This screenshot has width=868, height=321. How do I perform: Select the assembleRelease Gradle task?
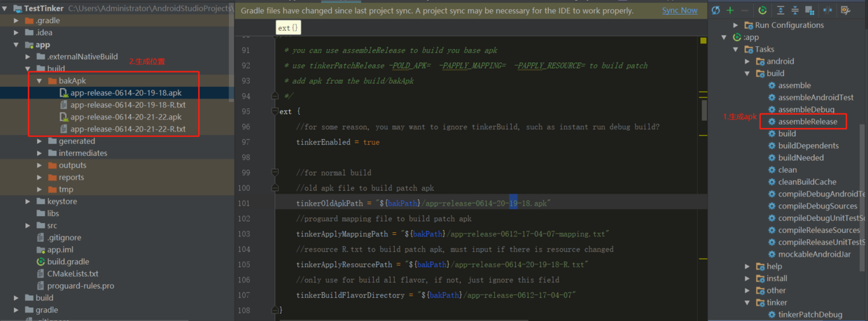(x=807, y=122)
